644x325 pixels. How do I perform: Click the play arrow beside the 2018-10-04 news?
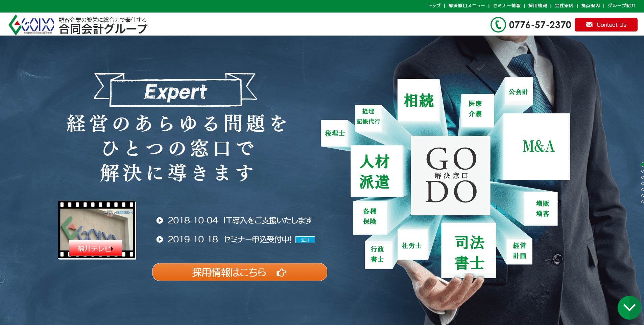point(159,221)
